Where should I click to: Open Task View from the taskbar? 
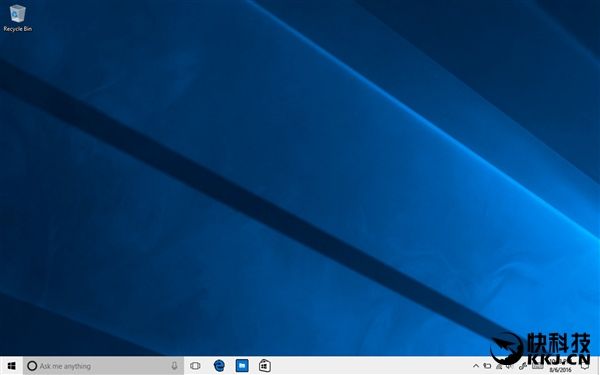pos(195,366)
